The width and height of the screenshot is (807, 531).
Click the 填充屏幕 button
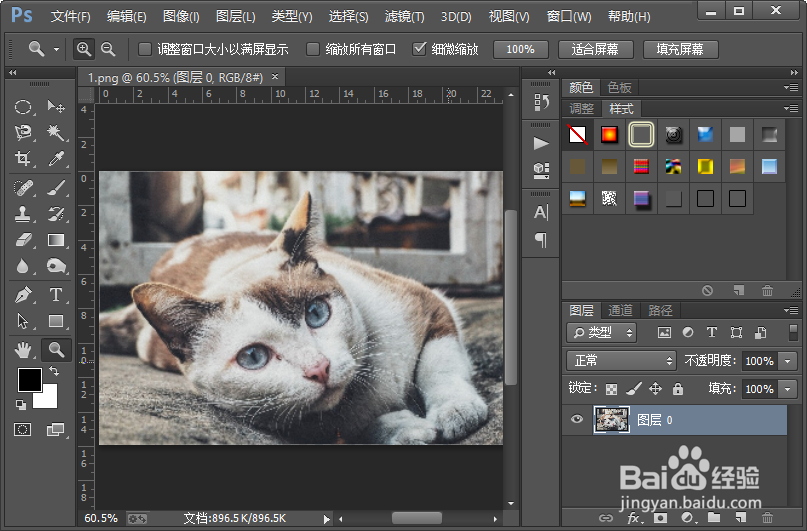tap(680, 49)
